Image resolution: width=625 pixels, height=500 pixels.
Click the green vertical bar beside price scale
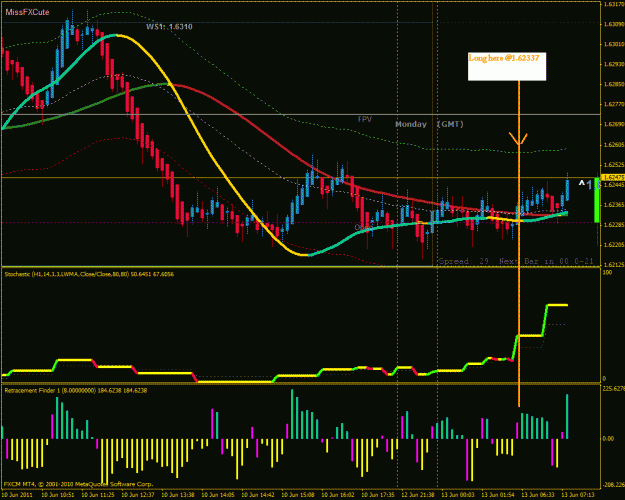click(x=597, y=200)
